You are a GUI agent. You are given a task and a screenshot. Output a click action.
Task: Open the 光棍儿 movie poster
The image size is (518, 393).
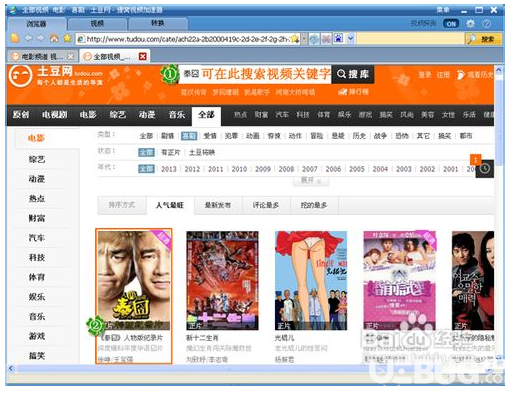coord(311,280)
